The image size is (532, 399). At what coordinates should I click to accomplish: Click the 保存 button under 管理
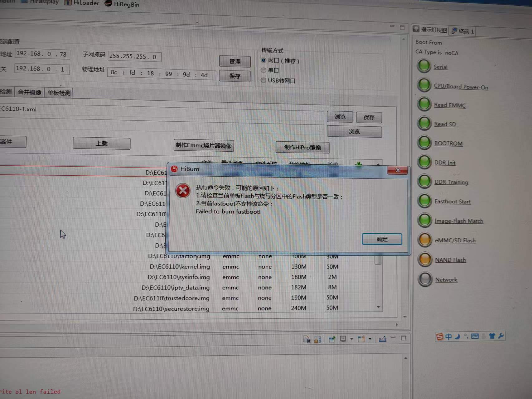point(235,76)
